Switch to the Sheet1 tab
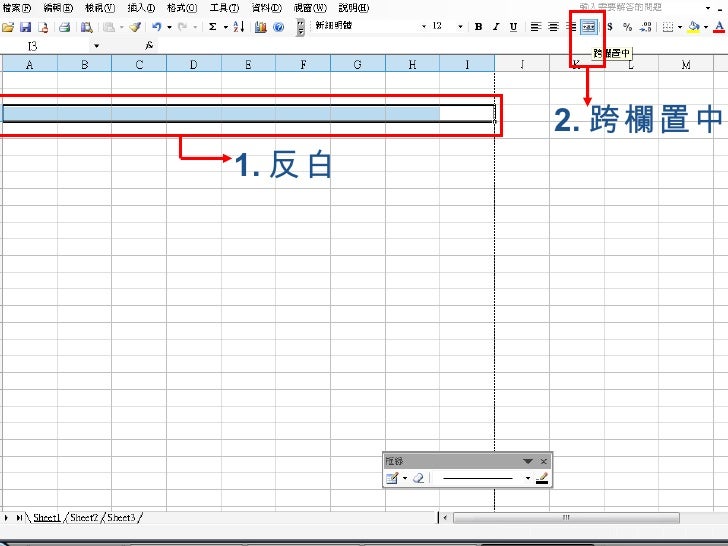Viewport: 728px width, 546px height. (x=47, y=517)
